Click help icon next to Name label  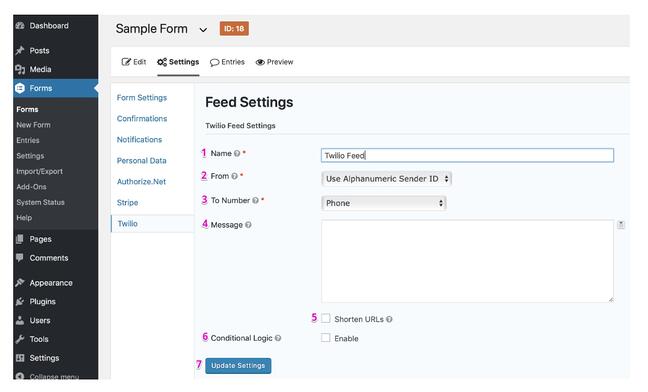click(x=237, y=153)
